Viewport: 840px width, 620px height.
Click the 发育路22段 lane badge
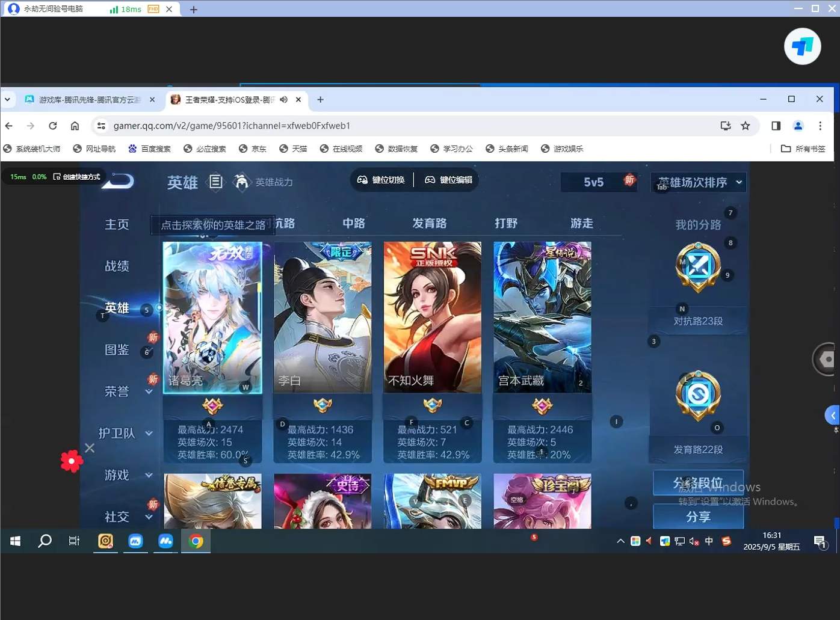click(x=698, y=395)
